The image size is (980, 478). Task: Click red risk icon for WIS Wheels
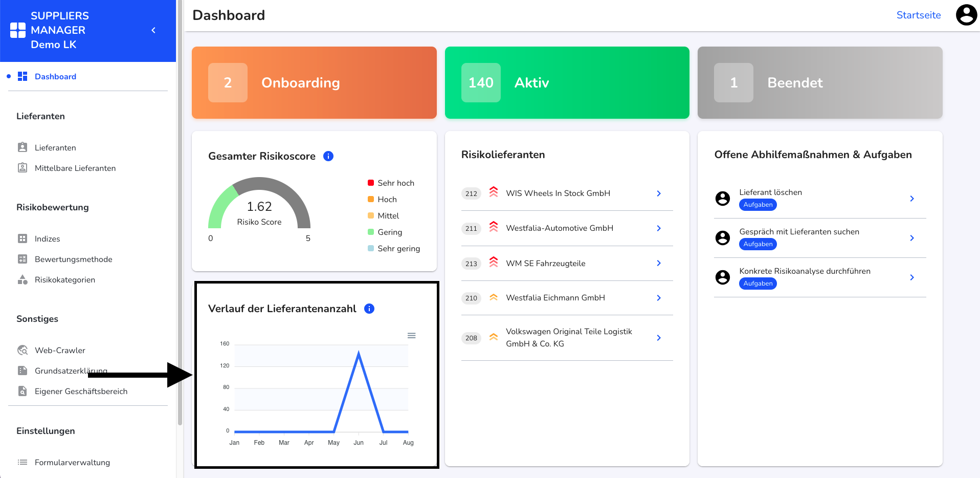pyautogui.click(x=494, y=192)
